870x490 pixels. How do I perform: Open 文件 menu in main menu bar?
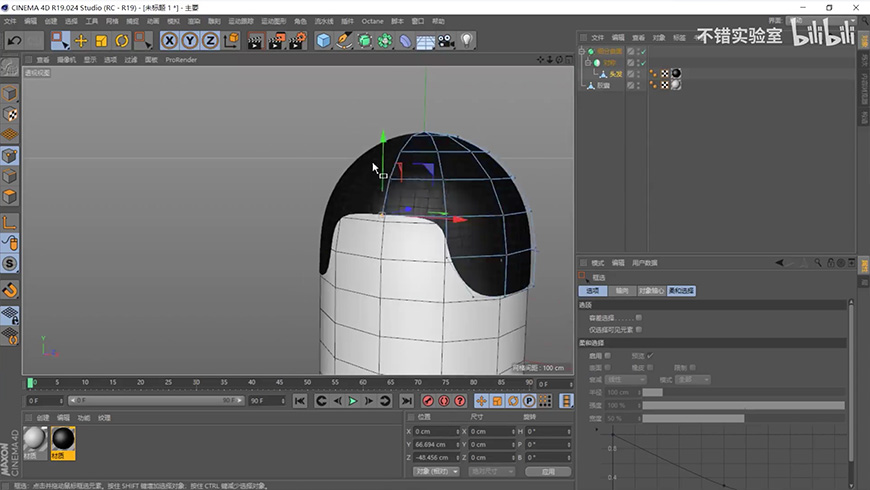pos(10,21)
